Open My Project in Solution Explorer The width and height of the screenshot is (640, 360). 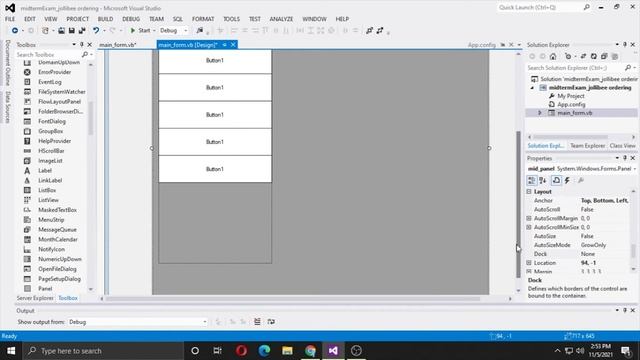coord(571,96)
